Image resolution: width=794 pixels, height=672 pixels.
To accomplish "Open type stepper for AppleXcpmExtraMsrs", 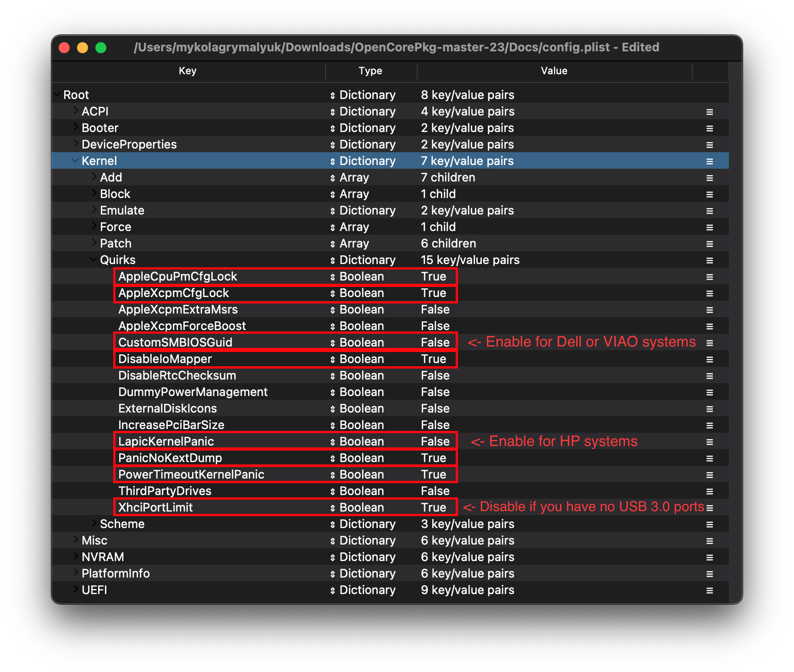I will coord(333,310).
